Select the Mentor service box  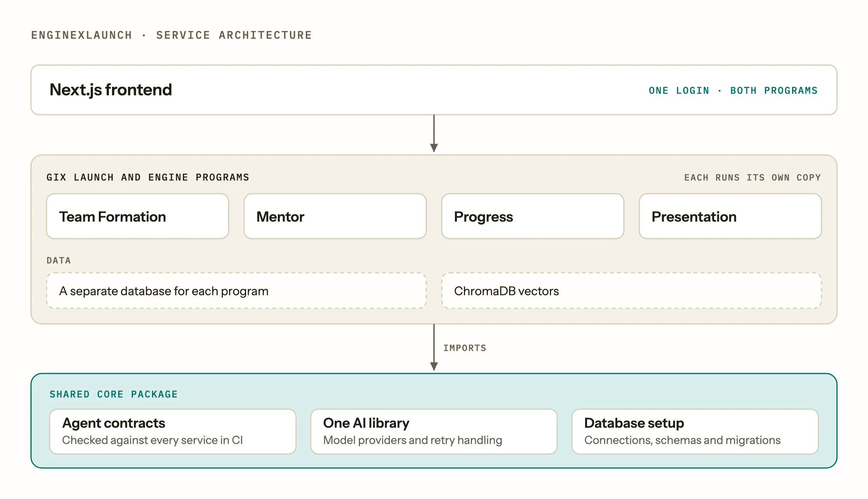335,217
